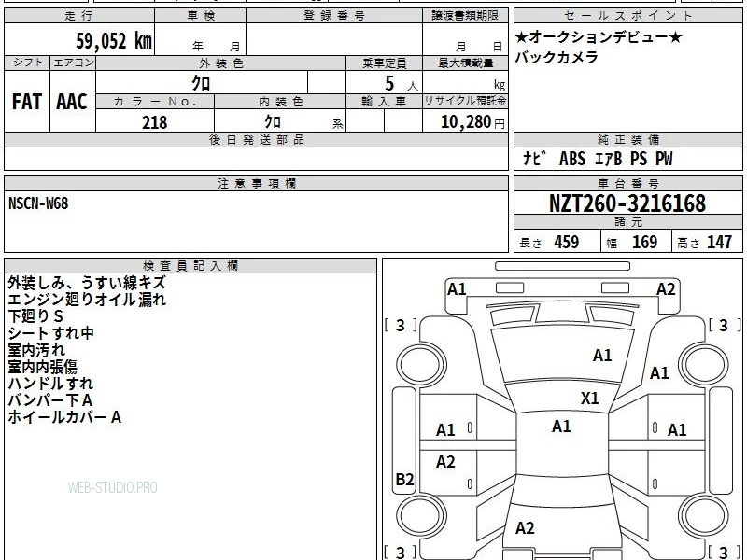Click the B2 mark on the car diagram
This screenshot has width=747, height=560.
pyautogui.click(x=405, y=479)
